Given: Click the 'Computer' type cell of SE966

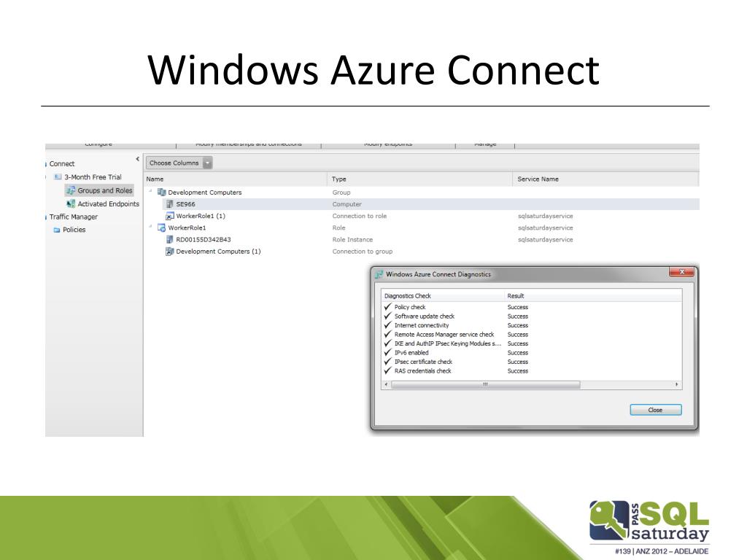Looking at the screenshot, I should pos(347,204).
